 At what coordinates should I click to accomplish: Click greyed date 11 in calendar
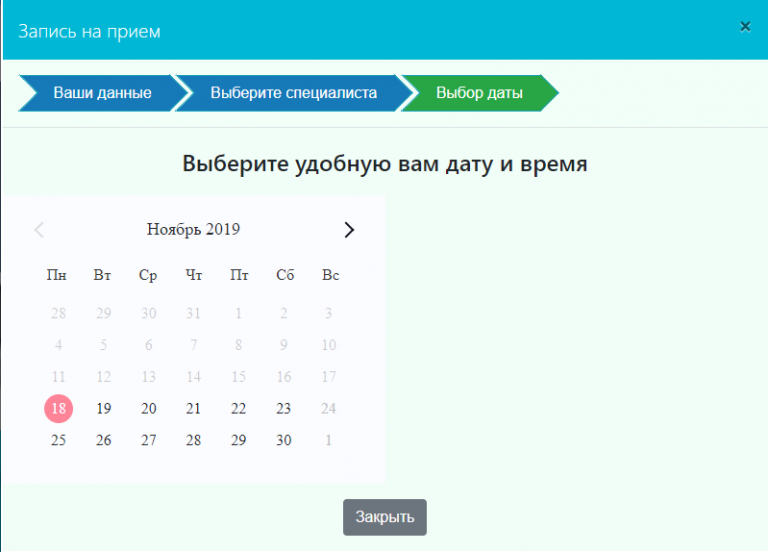point(58,377)
